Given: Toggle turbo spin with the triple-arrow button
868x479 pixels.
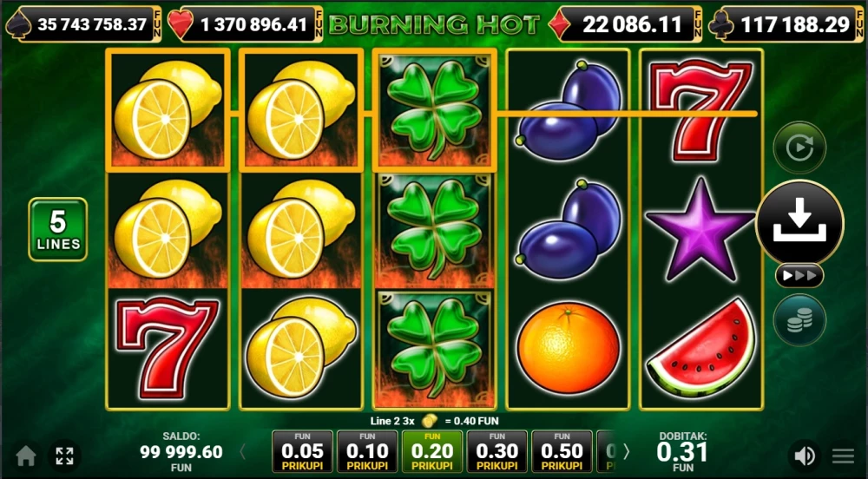Looking at the screenshot, I should [x=799, y=275].
